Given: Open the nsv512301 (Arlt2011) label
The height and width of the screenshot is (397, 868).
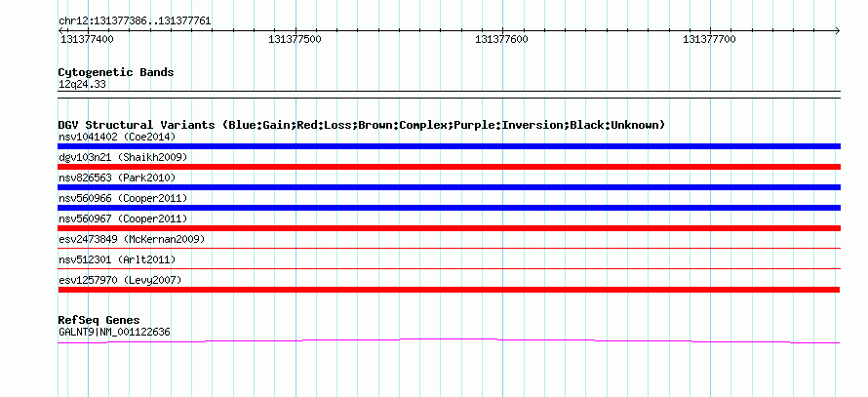Looking at the screenshot, I should (117, 259).
